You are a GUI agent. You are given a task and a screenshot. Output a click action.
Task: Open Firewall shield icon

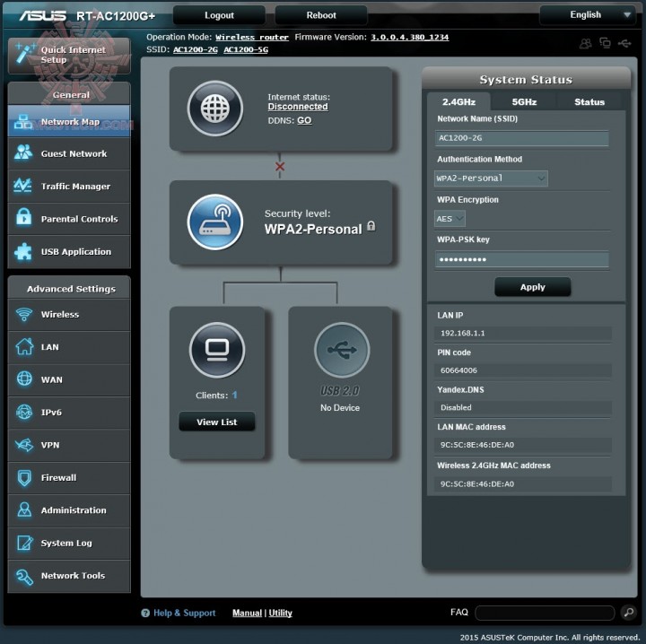pyautogui.click(x=24, y=478)
